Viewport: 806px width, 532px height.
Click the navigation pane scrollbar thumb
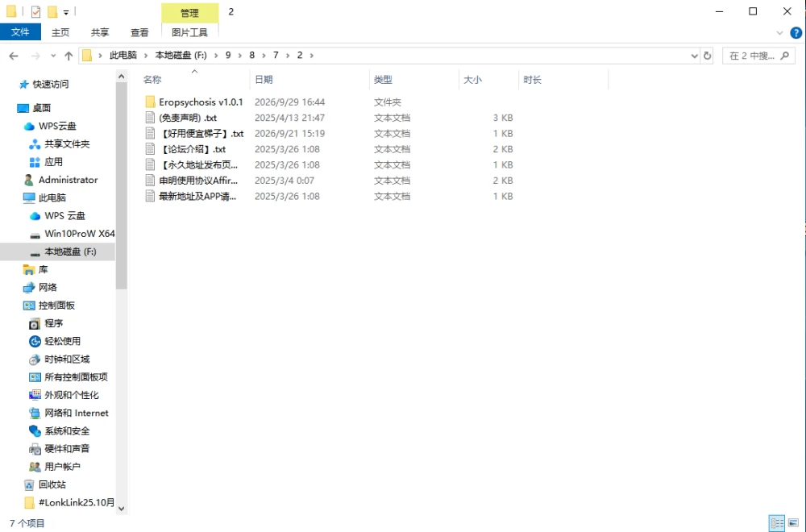[122, 185]
